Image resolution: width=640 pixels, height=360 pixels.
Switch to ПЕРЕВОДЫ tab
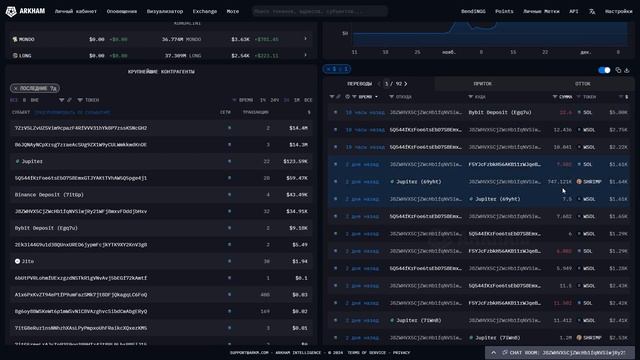coord(359,84)
